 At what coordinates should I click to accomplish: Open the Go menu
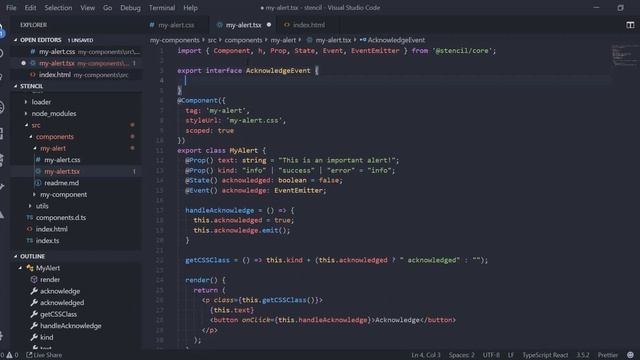pyautogui.click(x=107, y=8)
